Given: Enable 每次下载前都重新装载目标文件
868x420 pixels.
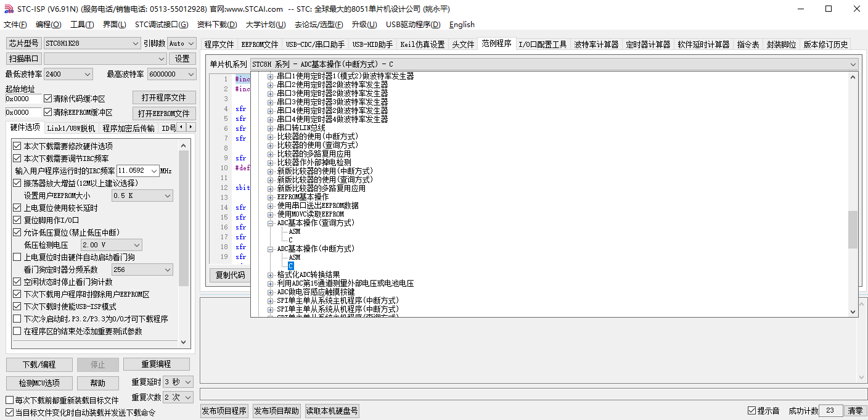Looking at the screenshot, I should click(x=9, y=400).
